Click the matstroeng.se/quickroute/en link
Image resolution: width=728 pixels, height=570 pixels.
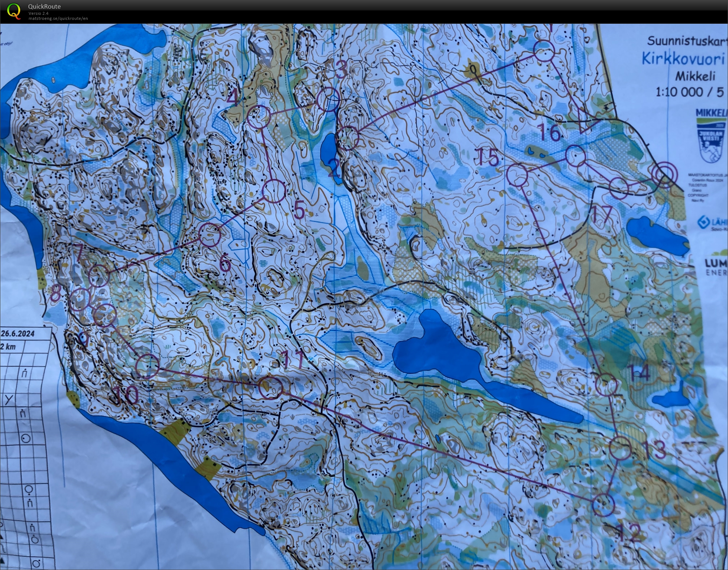coord(58,18)
